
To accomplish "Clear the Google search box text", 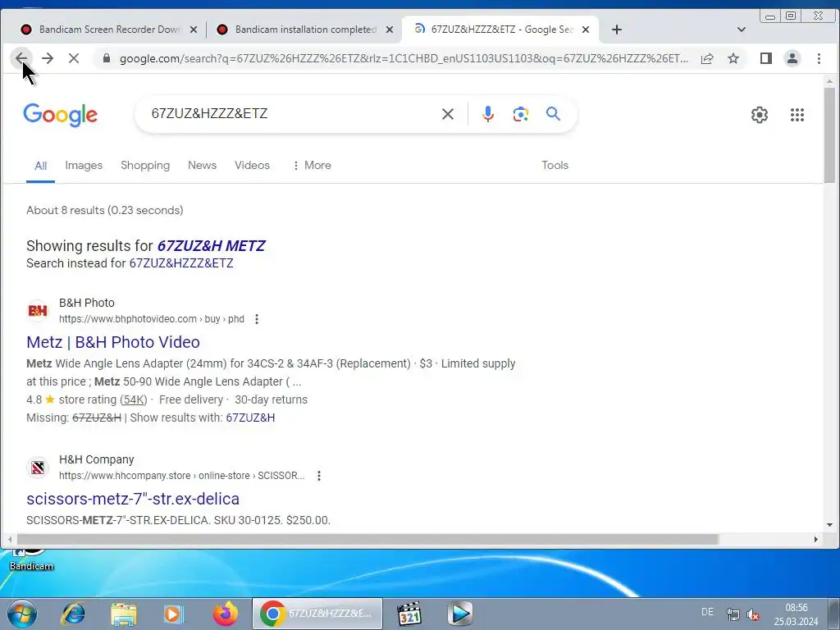I will 448,113.
